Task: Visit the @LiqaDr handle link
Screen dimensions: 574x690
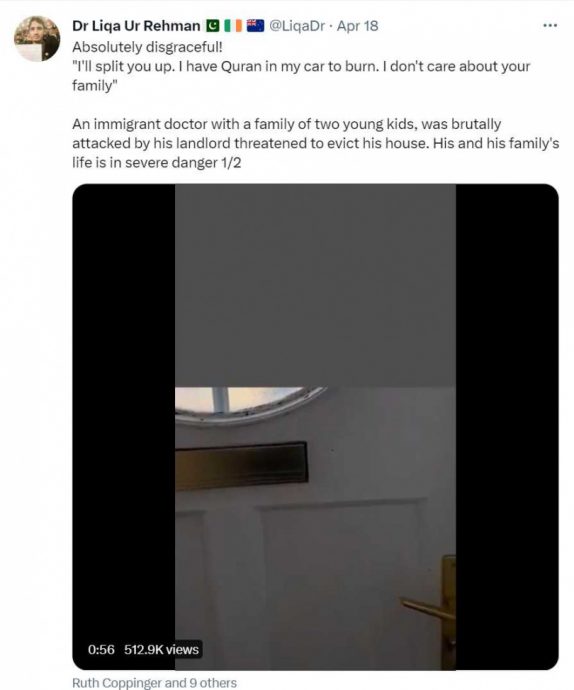Action: [297, 26]
